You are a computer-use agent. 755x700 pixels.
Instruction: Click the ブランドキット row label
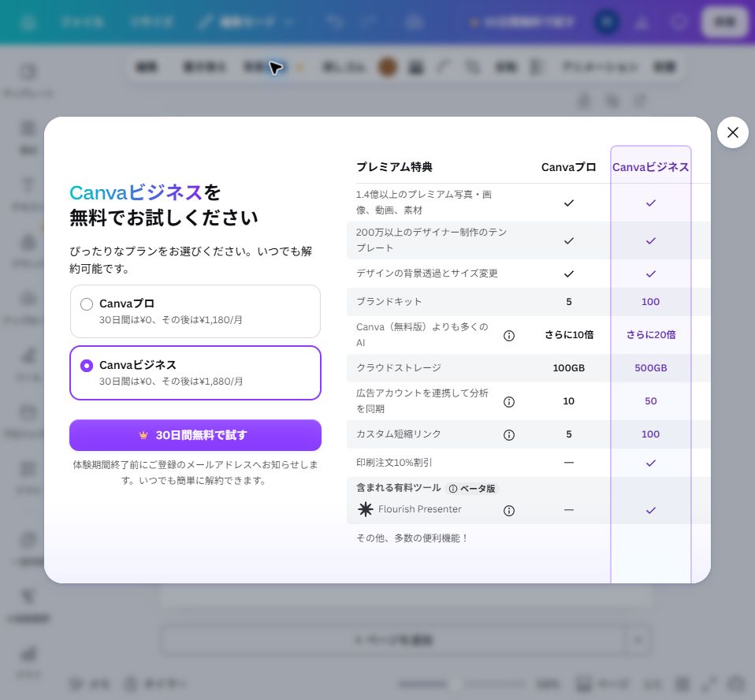(x=389, y=302)
